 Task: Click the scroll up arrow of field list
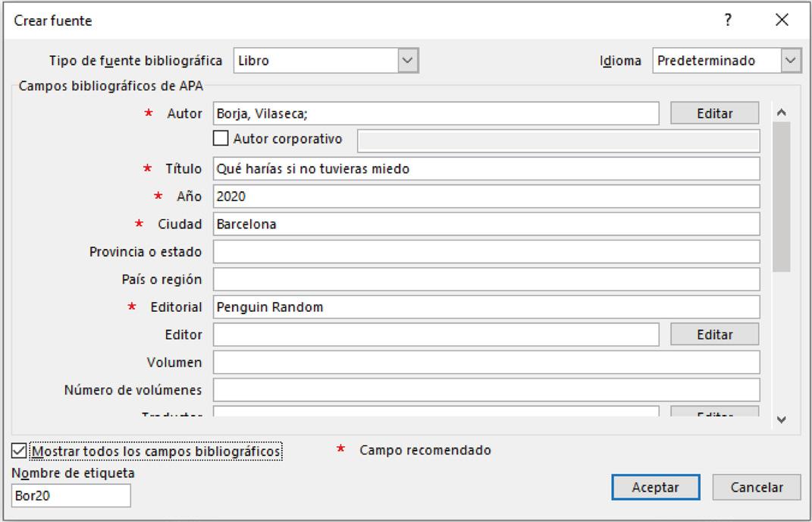tap(782, 112)
